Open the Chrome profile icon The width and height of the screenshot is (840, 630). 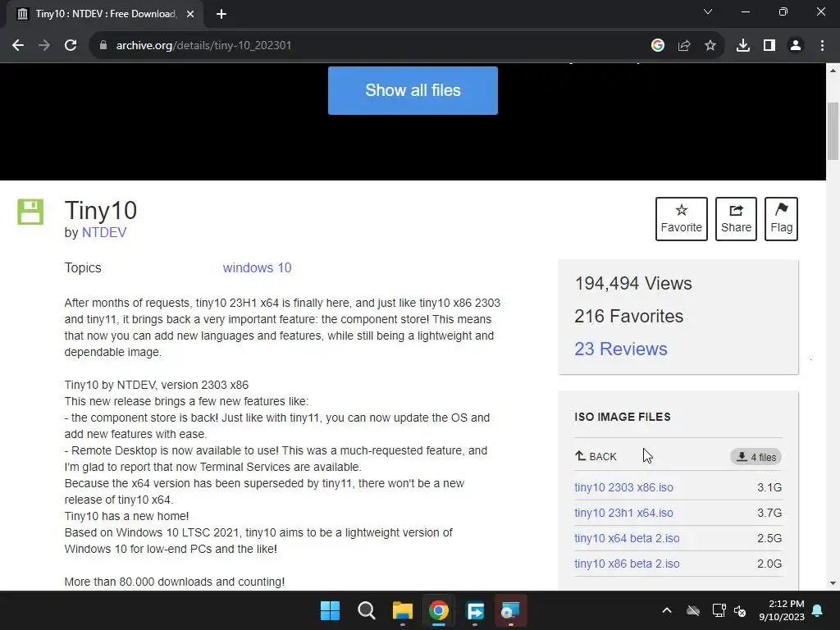[x=796, y=46]
